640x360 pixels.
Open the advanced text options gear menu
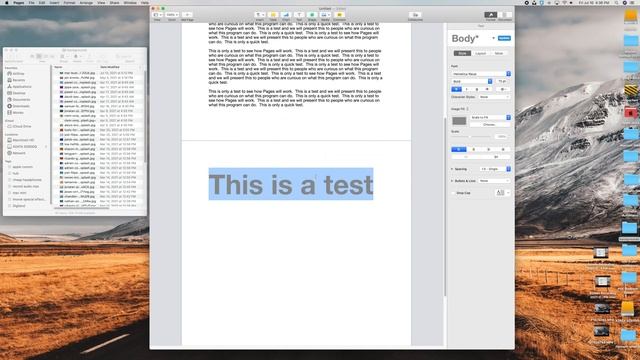coord(503,89)
